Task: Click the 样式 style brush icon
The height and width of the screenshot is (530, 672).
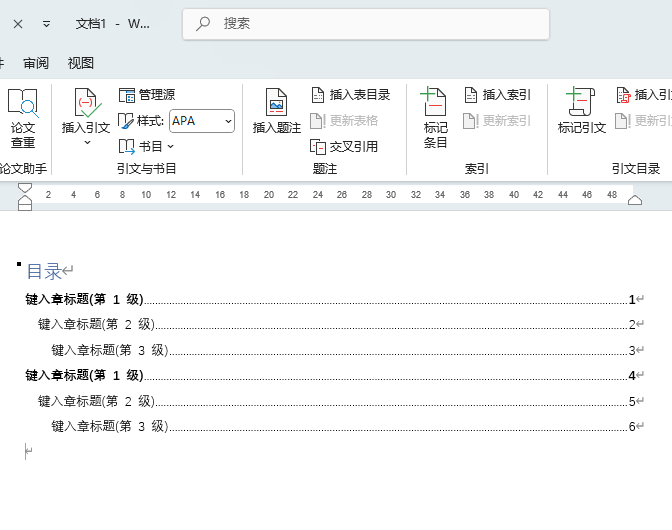Action: [126, 121]
